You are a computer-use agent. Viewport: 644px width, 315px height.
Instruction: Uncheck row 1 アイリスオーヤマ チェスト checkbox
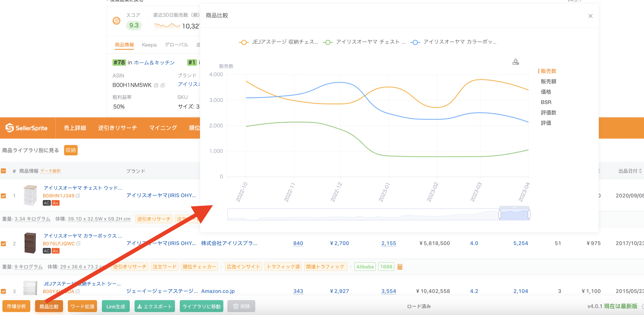(3, 196)
